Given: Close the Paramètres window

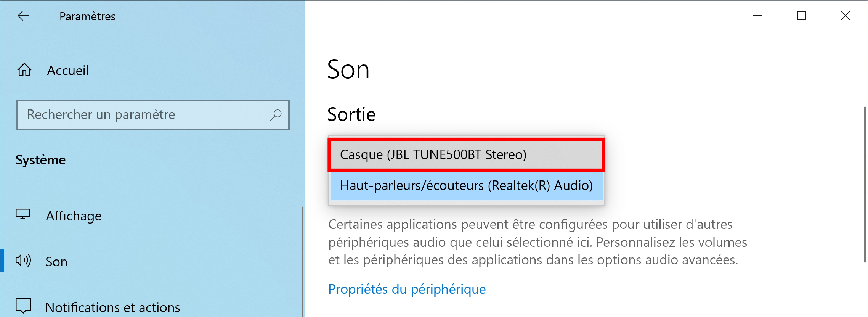Looking at the screenshot, I should 846,16.
